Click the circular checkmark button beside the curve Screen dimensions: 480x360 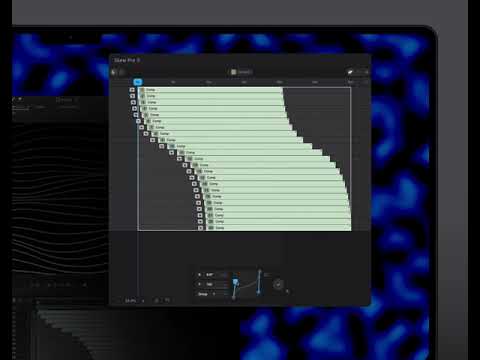click(x=278, y=284)
